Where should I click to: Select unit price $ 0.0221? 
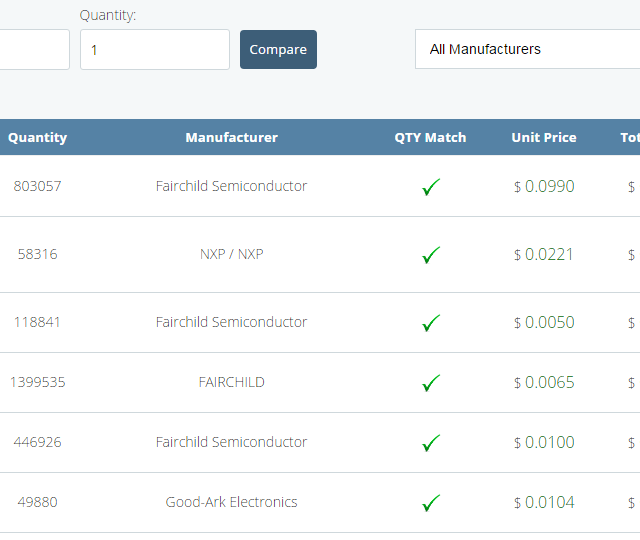click(543, 255)
